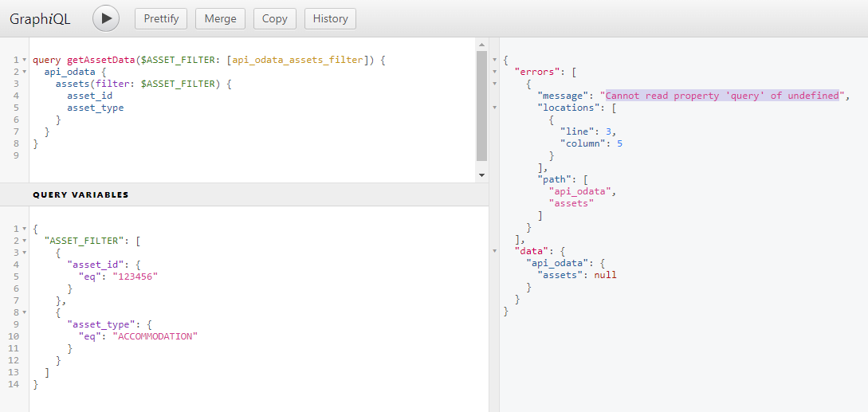The image size is (868, 412).
Task: Open the History panel
Action: pyautogui.click(x=330, y=18)
